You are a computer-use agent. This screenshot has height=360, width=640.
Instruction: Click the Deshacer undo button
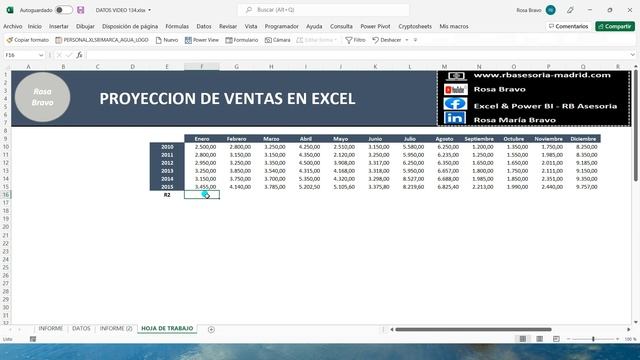[x=387, y=40]
